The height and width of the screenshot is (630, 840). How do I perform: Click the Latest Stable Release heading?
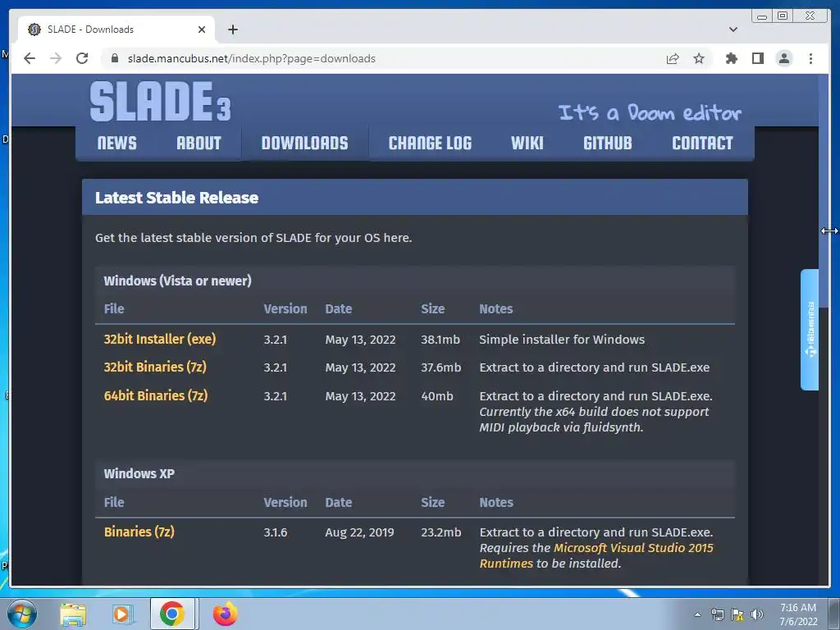point(177,198)
